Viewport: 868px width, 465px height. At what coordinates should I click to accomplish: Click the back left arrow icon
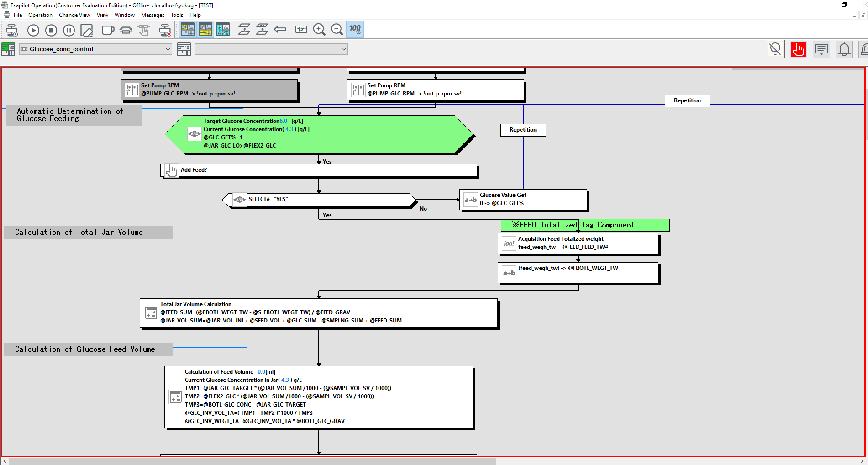tap(280, 30)
